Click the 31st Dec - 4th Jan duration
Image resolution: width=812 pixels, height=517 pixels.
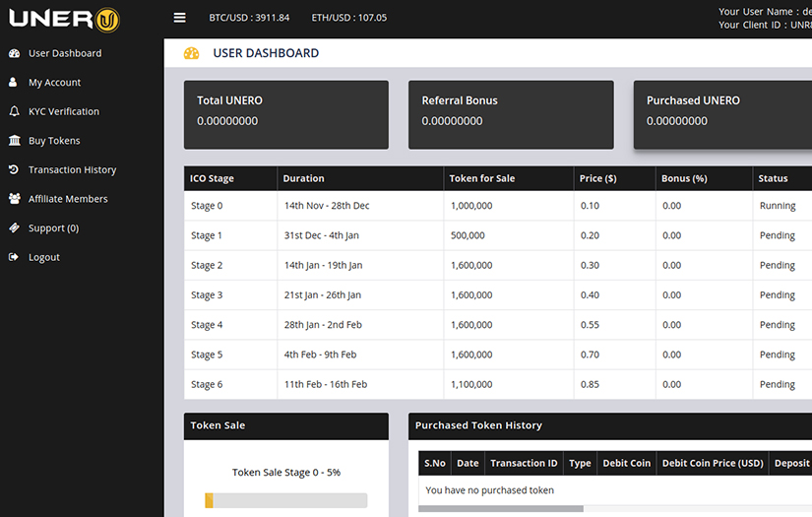[x=322, y=235]
